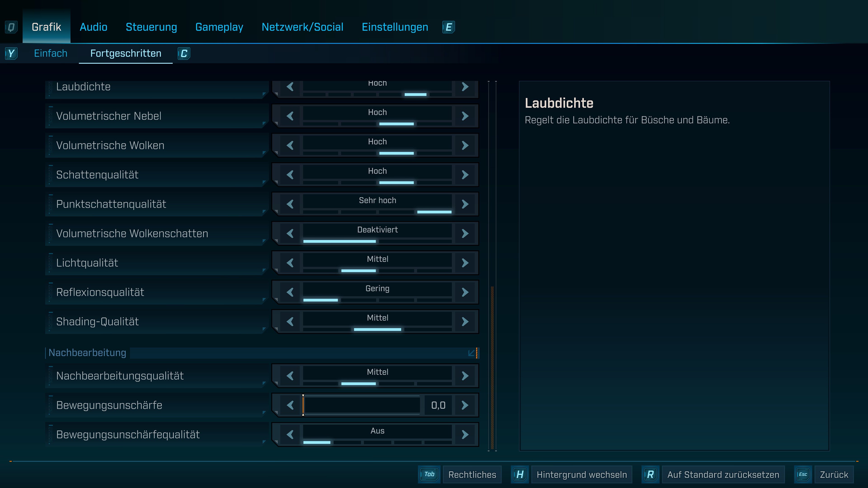Image resolution: width=868 pixels, height=488 pixels.
Task: Click the Hintergrund wechseln button
Action: [581, 474]
